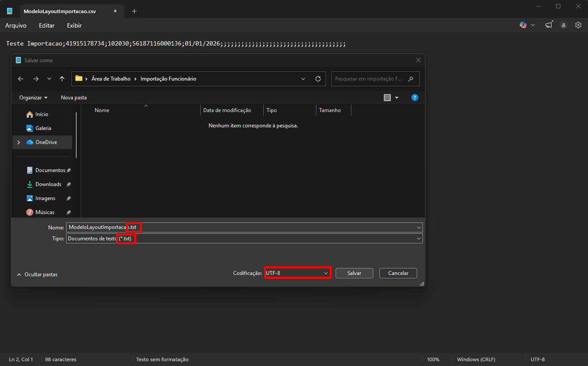Click the megaphone feedback icon

point(549,25)
